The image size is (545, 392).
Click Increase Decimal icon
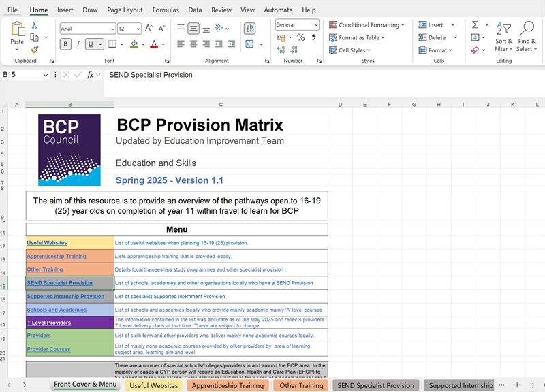coord(281,50)
